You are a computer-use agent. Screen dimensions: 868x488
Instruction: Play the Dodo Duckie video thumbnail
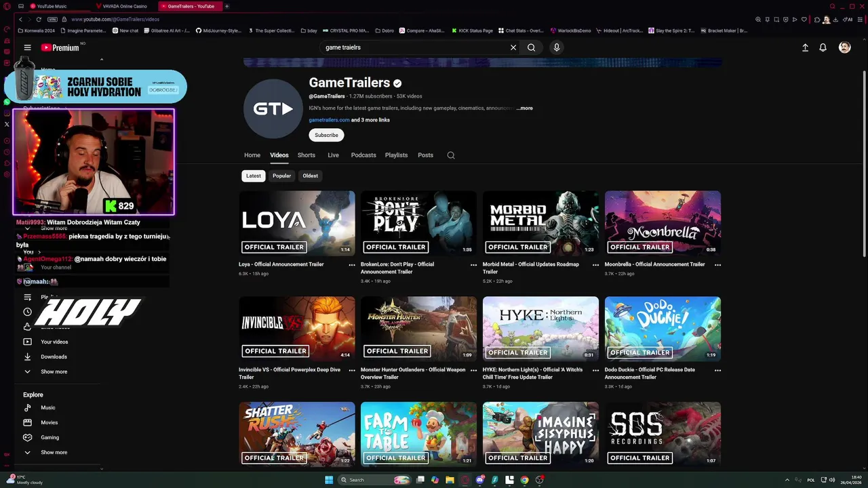point(663,329)
